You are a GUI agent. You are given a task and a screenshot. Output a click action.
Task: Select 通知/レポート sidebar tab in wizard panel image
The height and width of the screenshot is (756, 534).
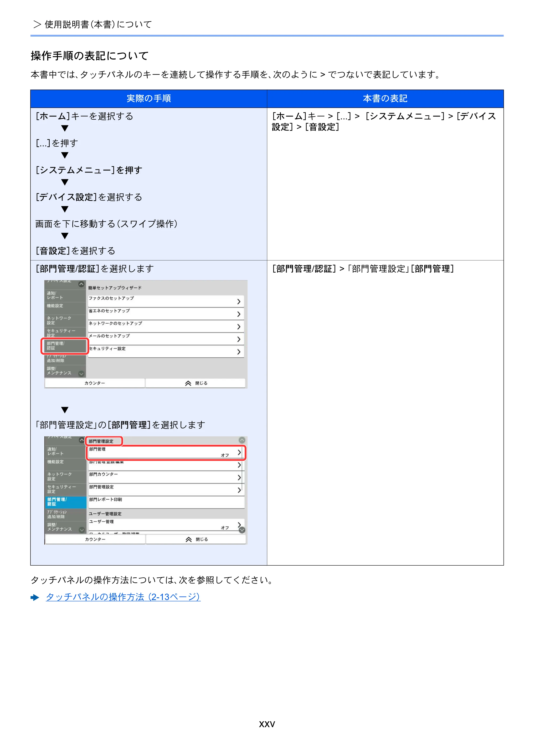65,296
